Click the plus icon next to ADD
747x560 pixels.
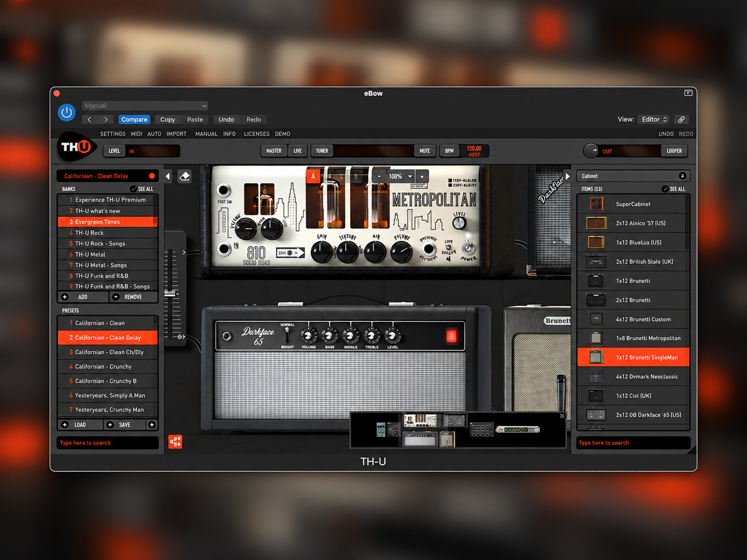click(65, 297)
